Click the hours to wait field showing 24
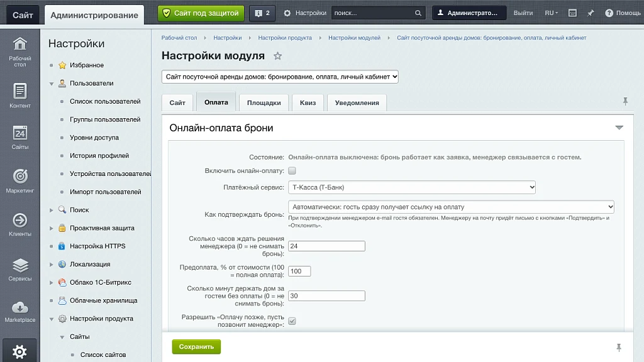Image resolution: width=644 pixels, height=362 pixels. coord(326,246)
